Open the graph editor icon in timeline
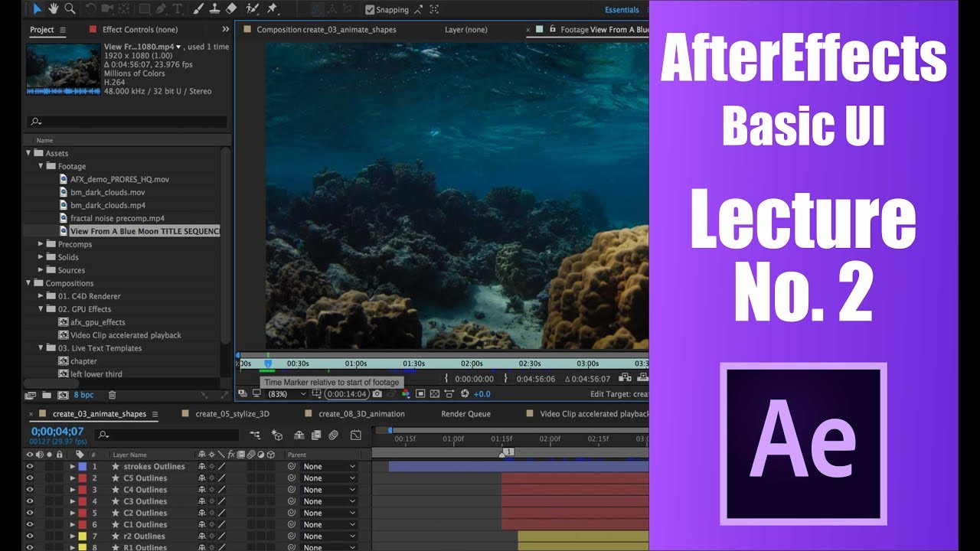 (x=356, y=435)
